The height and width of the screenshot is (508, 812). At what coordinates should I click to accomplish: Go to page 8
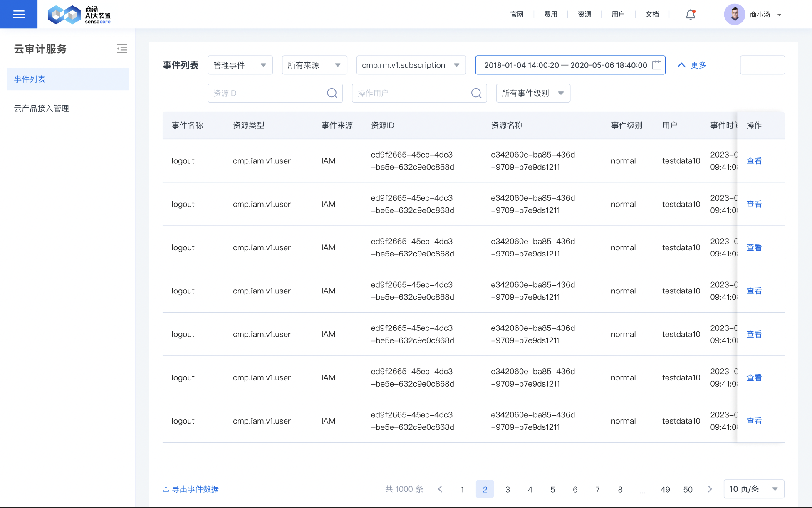tap(620, 489)
